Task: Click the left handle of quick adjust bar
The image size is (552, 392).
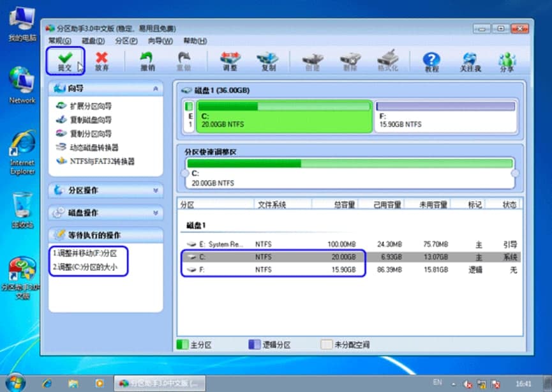Action: 185,173
